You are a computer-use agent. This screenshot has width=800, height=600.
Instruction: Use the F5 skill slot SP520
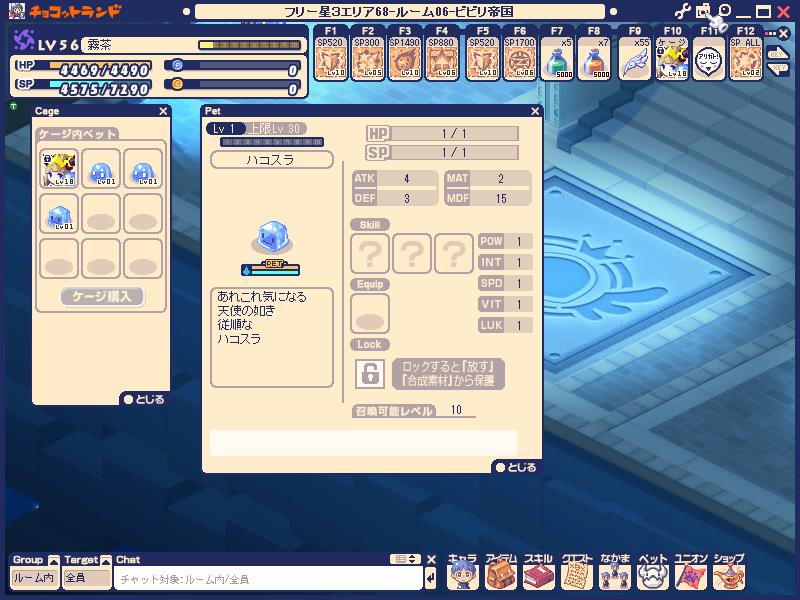[482, 58]
